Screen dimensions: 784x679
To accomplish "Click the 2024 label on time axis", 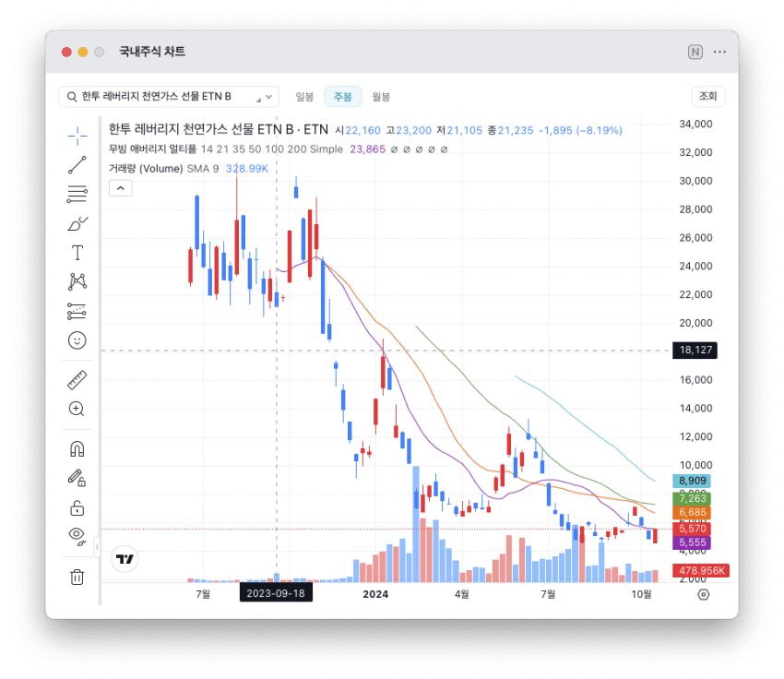I will pos(375,594).
